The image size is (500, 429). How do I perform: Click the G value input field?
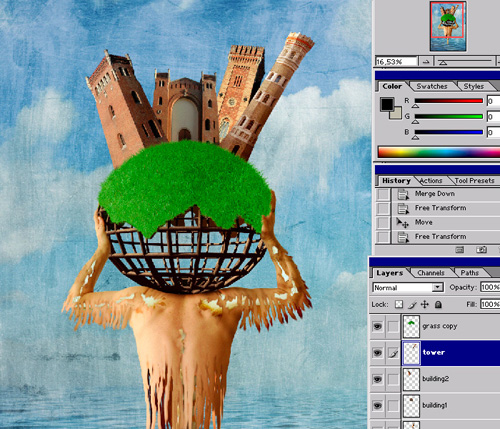[x=493, y=117]
